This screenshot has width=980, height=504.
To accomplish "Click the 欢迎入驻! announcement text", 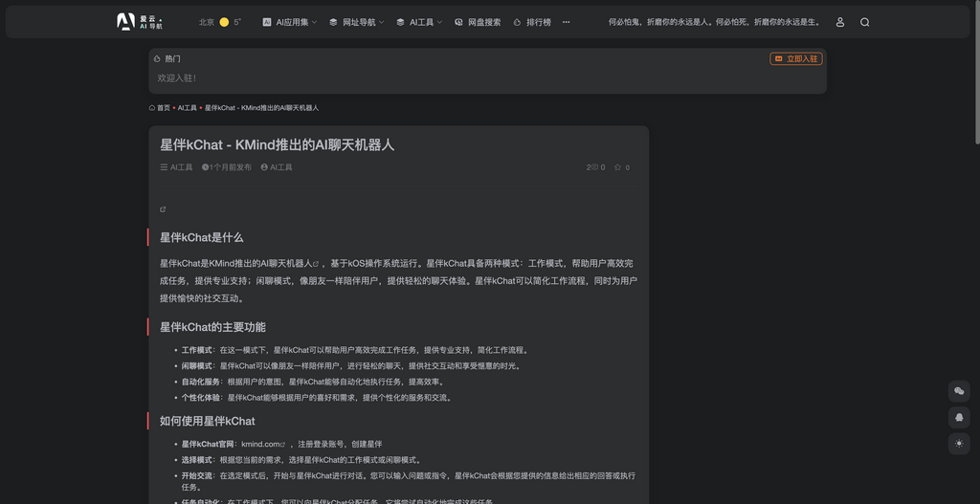I will 177,78.
